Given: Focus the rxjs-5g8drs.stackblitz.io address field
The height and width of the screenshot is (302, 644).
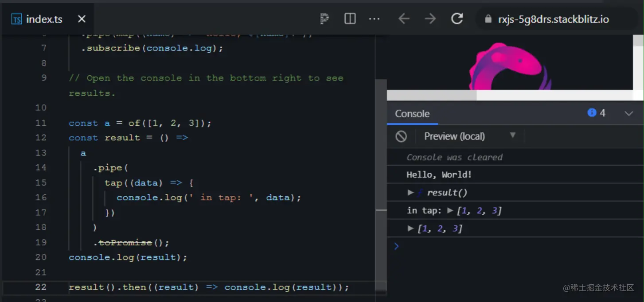Looking at the screenshot, I should tap(553, 19).
